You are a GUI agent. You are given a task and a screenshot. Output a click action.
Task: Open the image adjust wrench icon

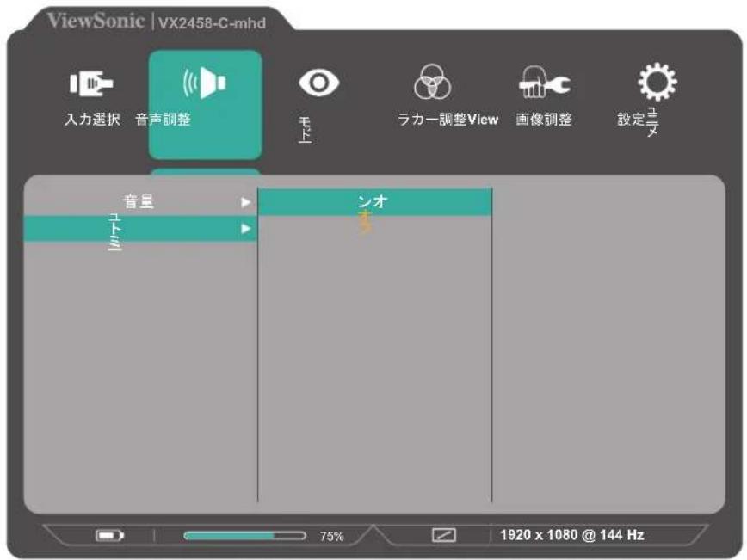tap(544, 83)
